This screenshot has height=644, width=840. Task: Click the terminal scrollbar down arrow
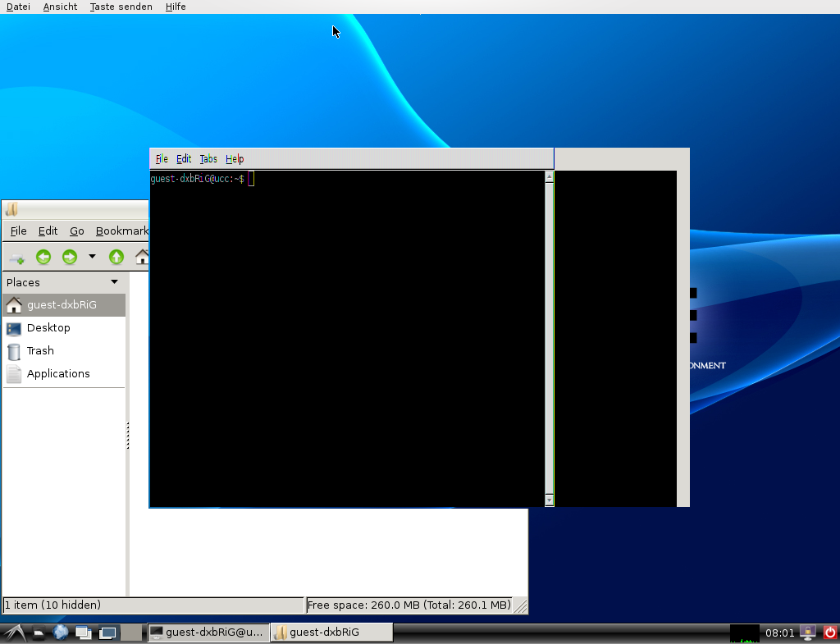(x=550, y=500)
